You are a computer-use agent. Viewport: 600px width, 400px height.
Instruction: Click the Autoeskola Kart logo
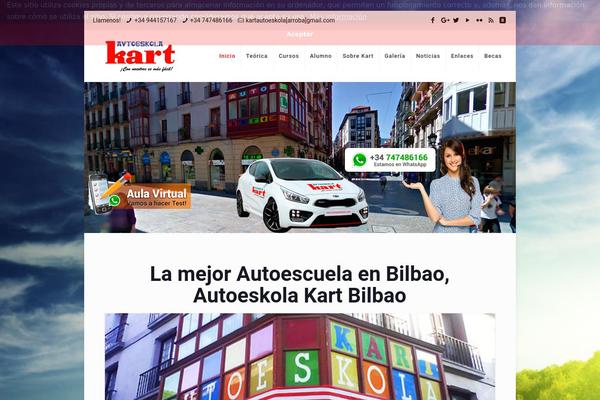point(140,56)
